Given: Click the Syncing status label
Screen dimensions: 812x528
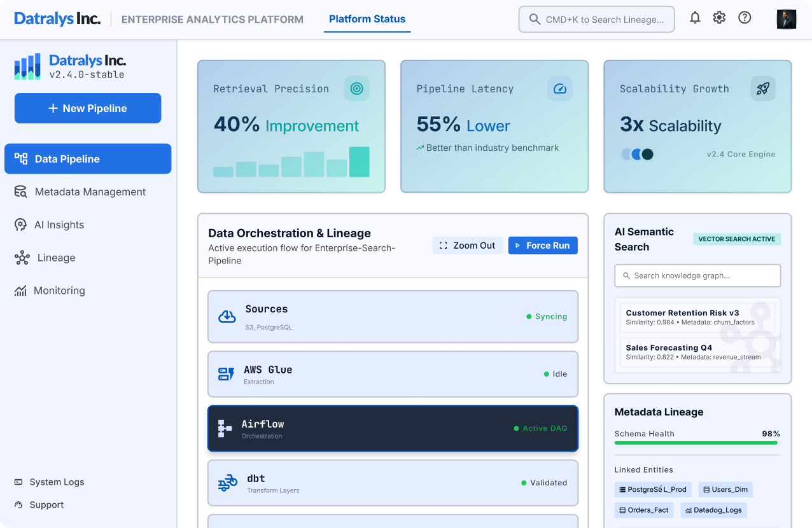Looking at the screenshot, I should coord(547,316).
